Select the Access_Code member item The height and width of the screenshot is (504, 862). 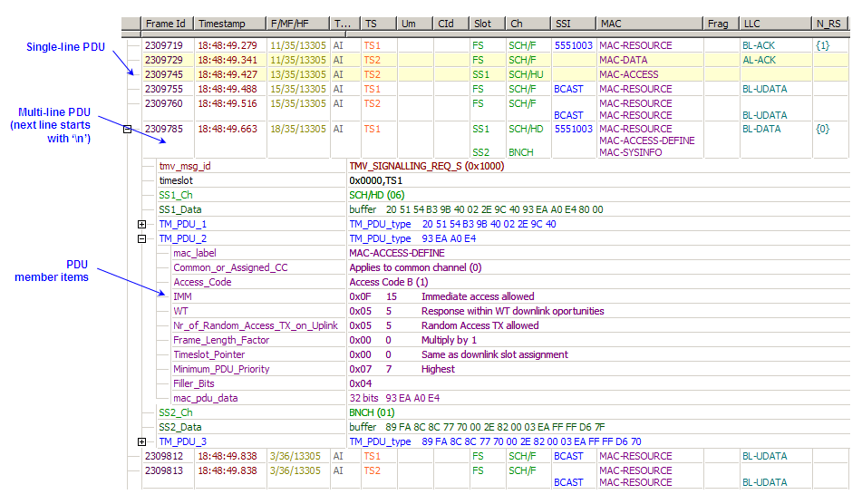coord(202,282)
